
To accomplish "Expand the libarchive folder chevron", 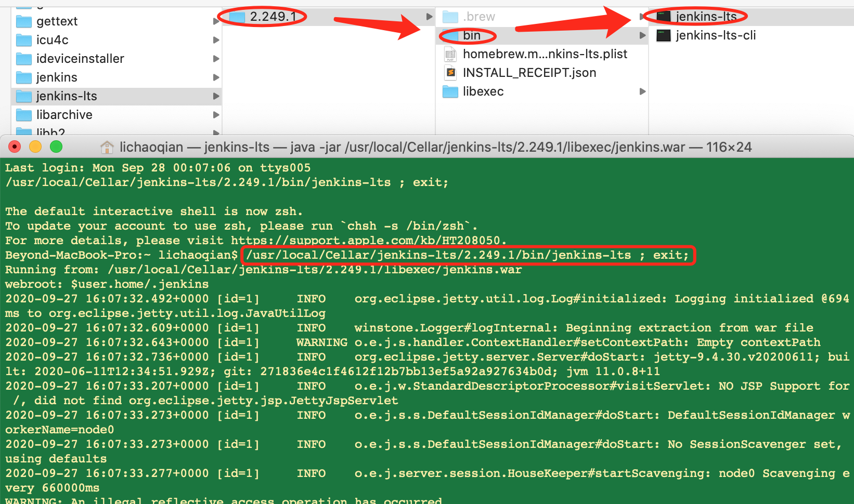I will 216,115.
